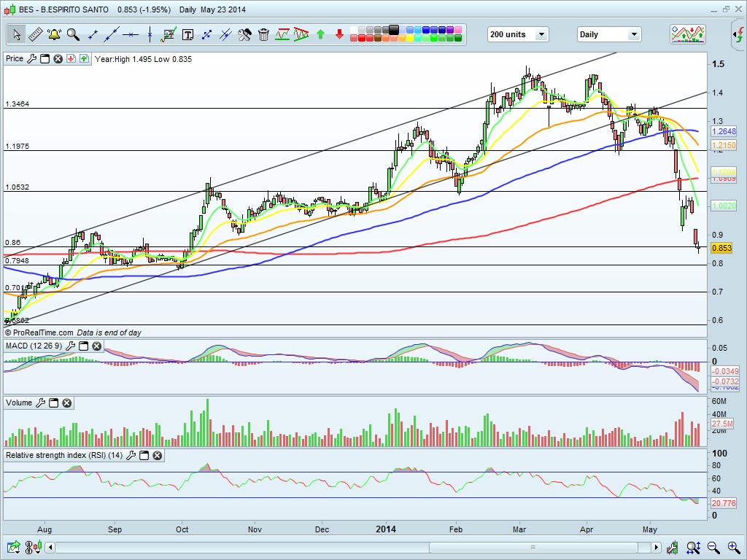Open the Daily timeframe dropdown
The width and height of the screenshot is (747, 560).
[609, 34]
